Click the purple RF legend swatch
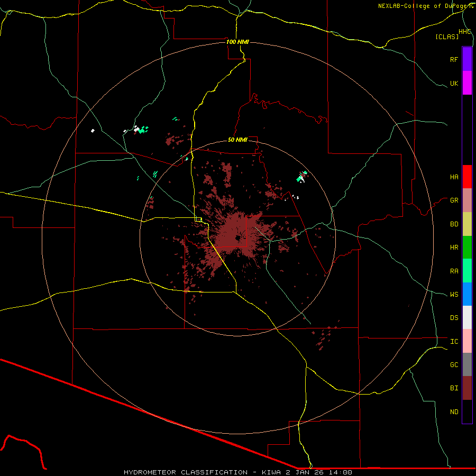The image size is (476, 476). pos(467,59)
